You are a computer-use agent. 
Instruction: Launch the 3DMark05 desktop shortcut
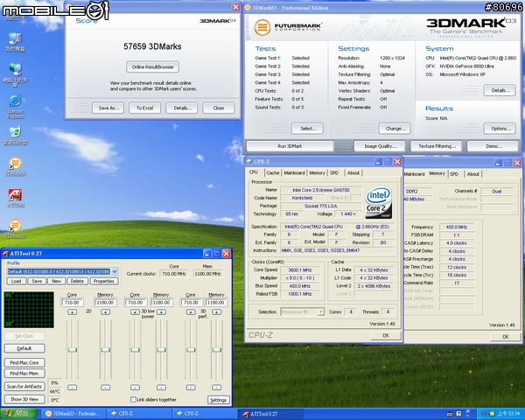tap(15, 228)
